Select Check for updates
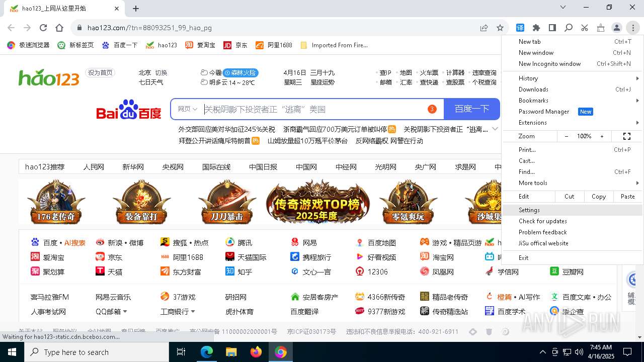This screenshot has width=644, height=362. 573,221
